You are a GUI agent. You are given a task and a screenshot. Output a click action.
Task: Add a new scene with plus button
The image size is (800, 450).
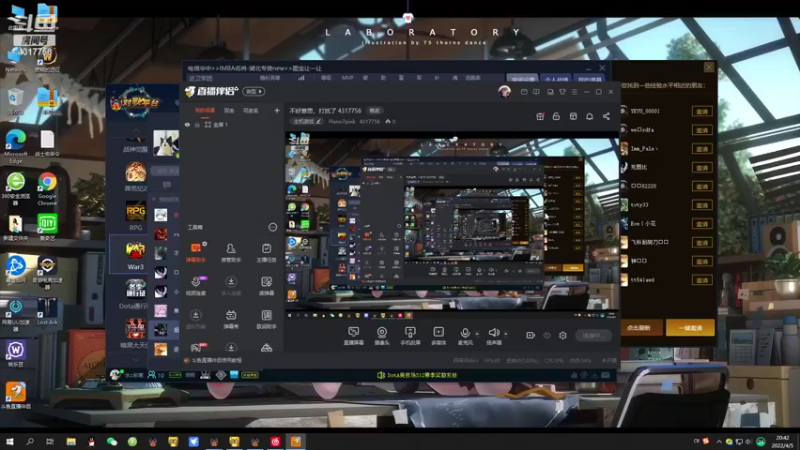(277, 110)
